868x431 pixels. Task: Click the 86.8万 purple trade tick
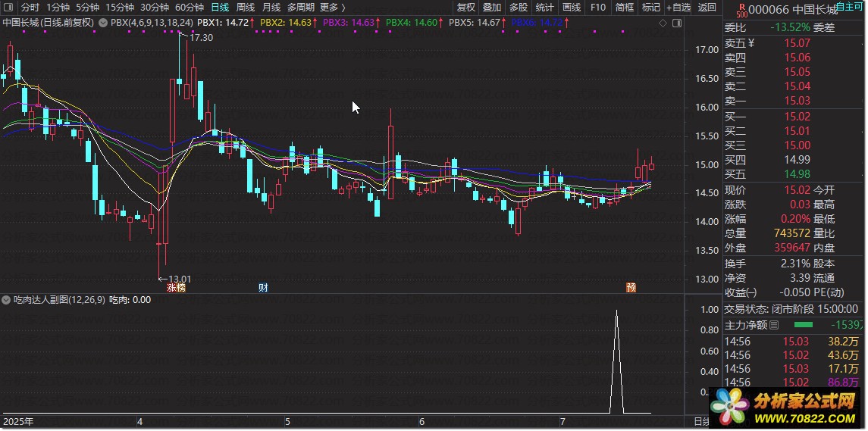(844, 383)
